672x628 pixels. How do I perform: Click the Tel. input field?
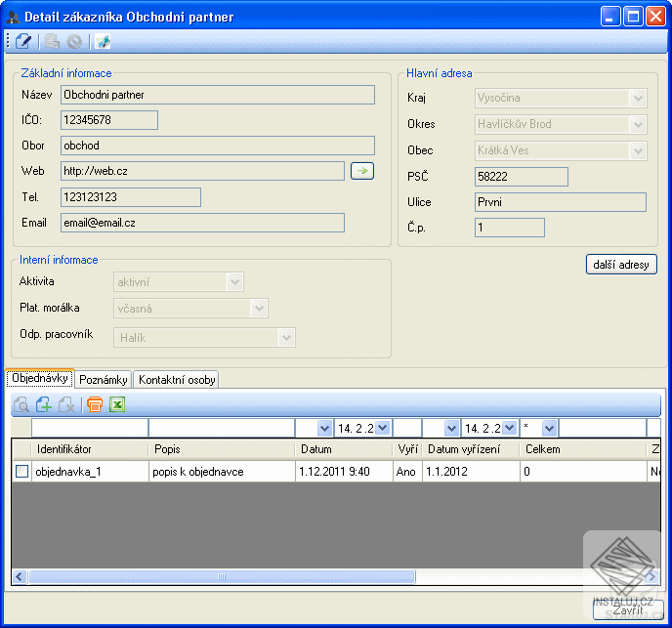[x=131, y=197]
